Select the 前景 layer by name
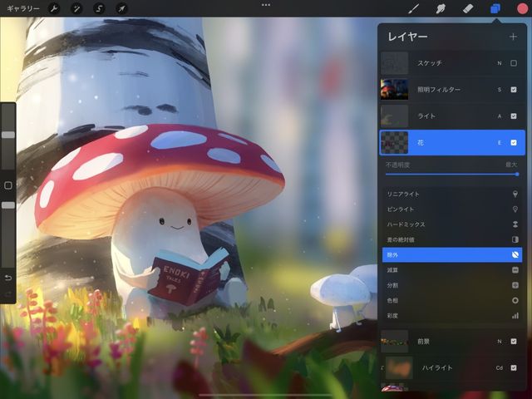Image resolution: width=532 pixels, height=399 pixels. [x=423, y=342]
